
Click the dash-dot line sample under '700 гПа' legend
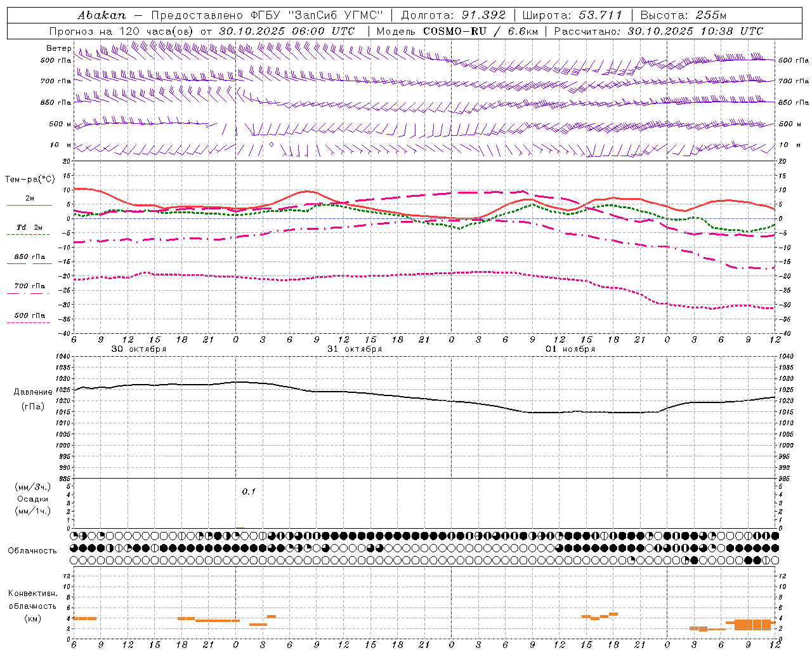pos(28,293)
